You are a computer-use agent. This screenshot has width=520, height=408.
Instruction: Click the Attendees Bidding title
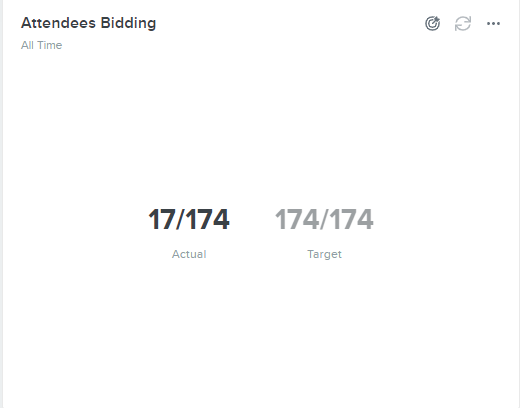click(88, 23)
